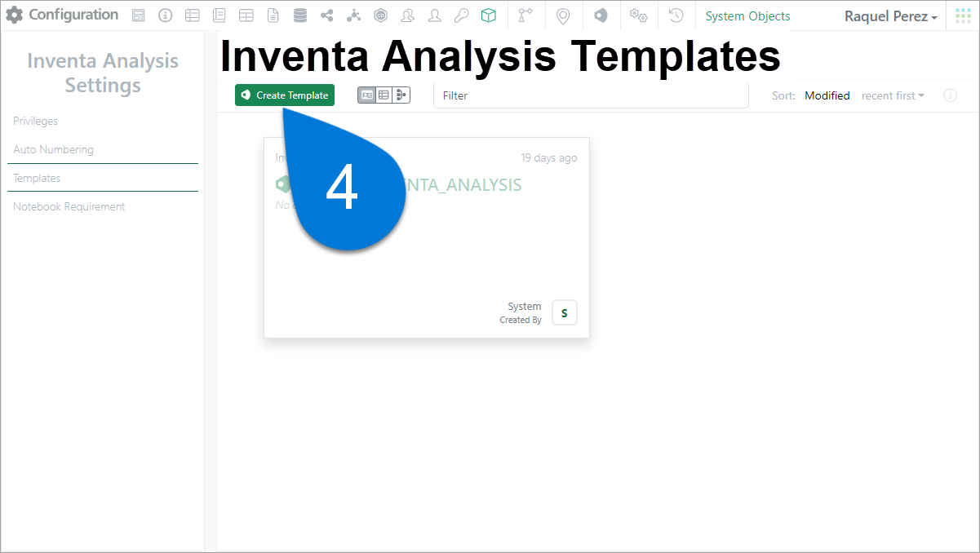Change the Modified sort field
The height and width of the screenshot is (553, 980).
point(827,95)
